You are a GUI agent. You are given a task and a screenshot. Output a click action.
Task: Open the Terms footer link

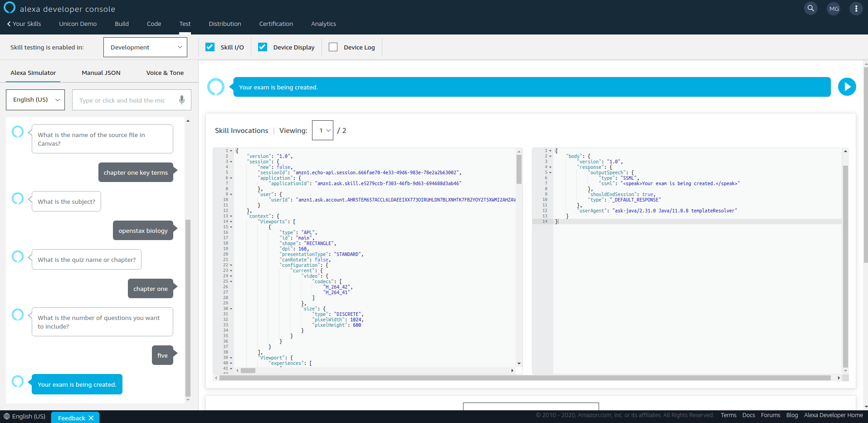click(729, 415)
